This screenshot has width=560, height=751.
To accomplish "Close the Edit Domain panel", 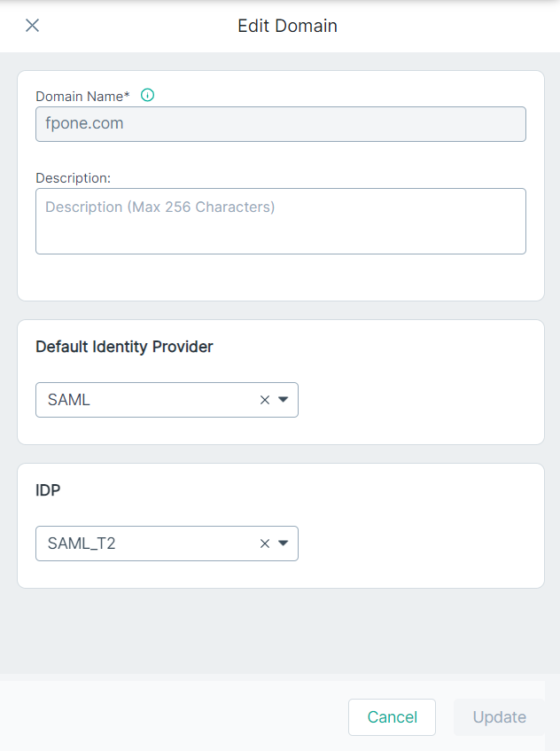I will click(x=32, y=26).
